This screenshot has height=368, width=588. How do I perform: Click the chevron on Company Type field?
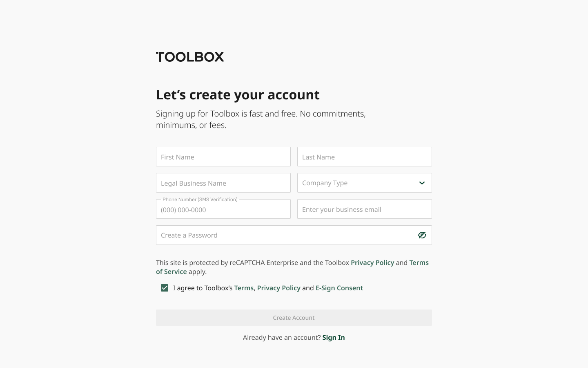(422, 183)
